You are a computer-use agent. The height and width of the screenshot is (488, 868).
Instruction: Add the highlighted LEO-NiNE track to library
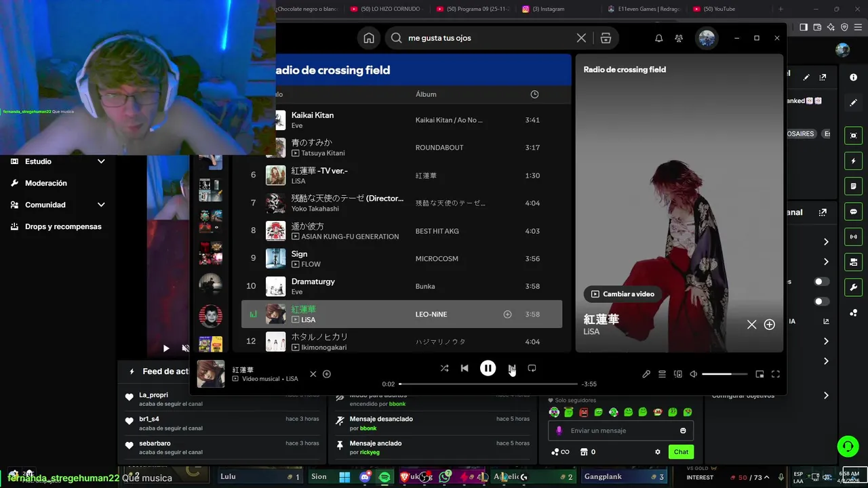[x=507, y=314]
